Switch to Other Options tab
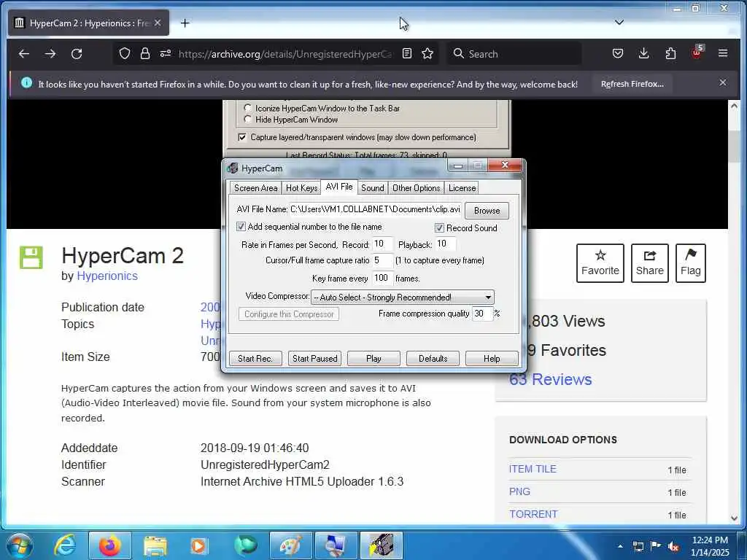 click(x=416, y=188)
